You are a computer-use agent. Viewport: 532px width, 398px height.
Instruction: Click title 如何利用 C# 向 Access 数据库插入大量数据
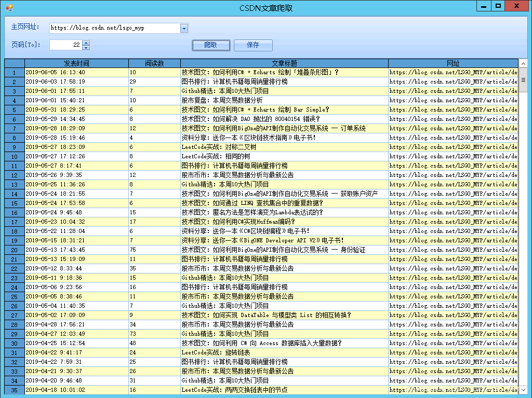coord(284,343)
